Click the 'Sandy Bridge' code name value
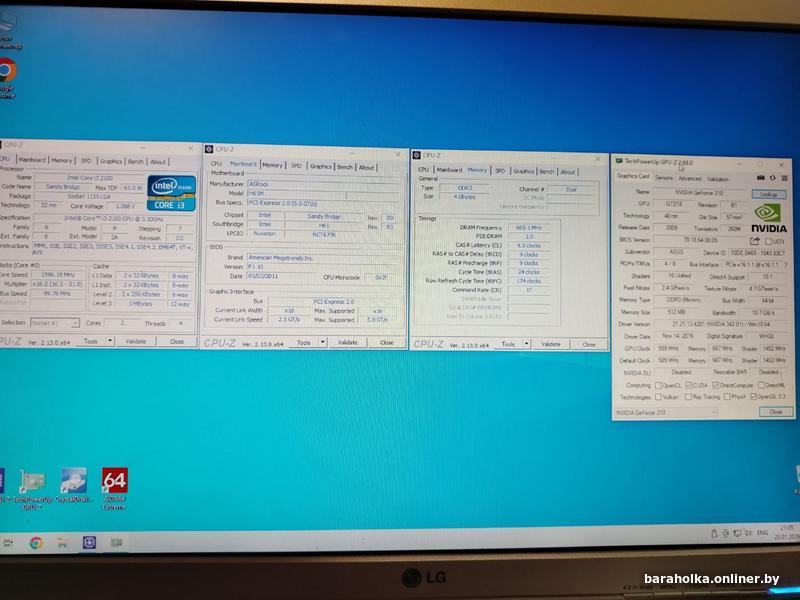Image resolution: width=800 pixels, height=600 pixels. click(62, 187)
